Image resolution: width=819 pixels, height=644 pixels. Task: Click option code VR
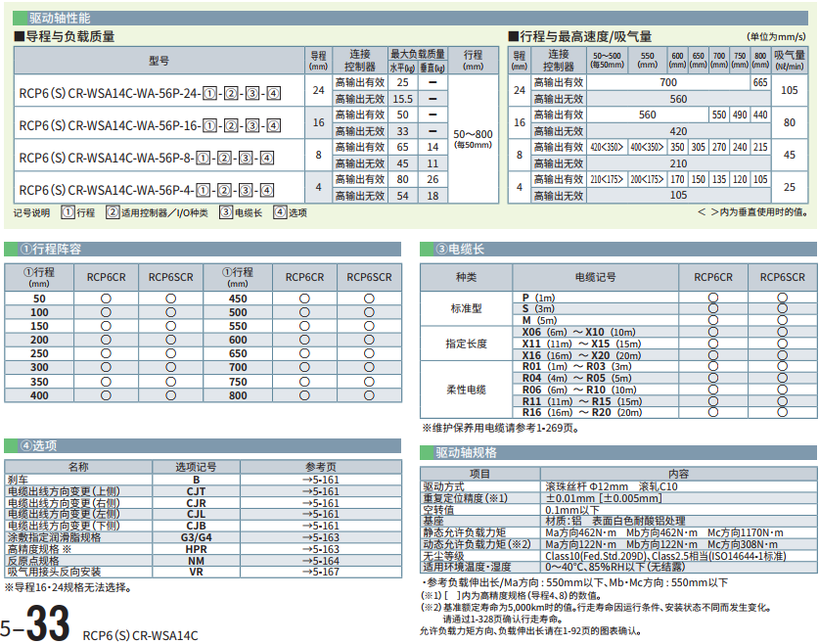pyautogui.click(x=196, y=572)
